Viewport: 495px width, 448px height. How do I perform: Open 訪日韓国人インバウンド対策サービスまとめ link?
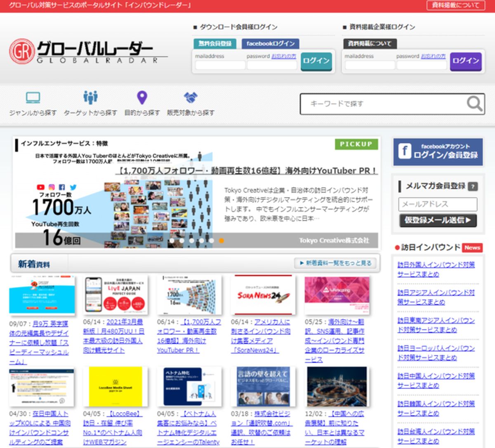click(x=436, y=408)
